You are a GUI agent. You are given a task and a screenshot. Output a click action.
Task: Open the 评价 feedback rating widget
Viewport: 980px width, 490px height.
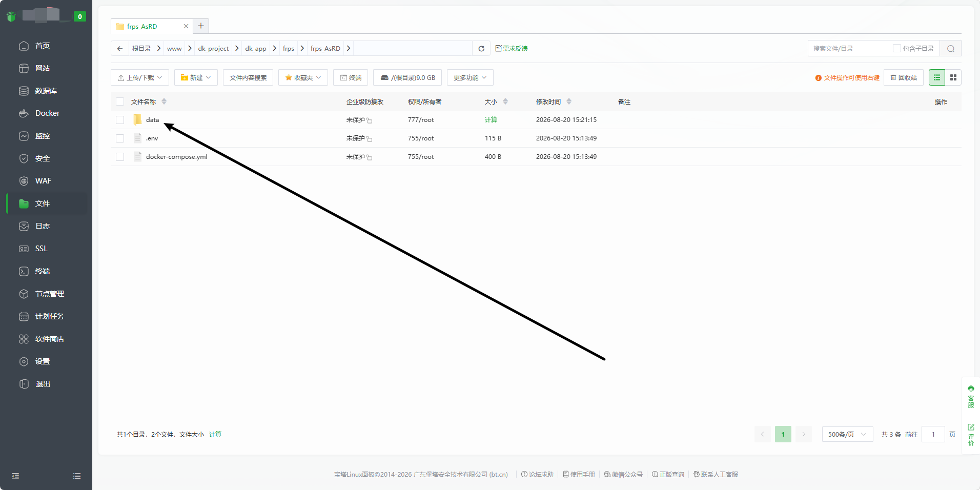coord(971,435)
